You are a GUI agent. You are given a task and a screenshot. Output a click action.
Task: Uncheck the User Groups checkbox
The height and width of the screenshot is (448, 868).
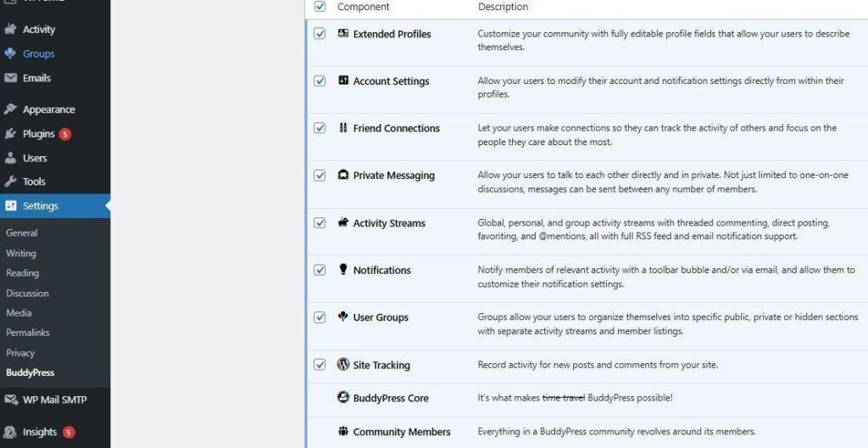click(x=320, y=317)
